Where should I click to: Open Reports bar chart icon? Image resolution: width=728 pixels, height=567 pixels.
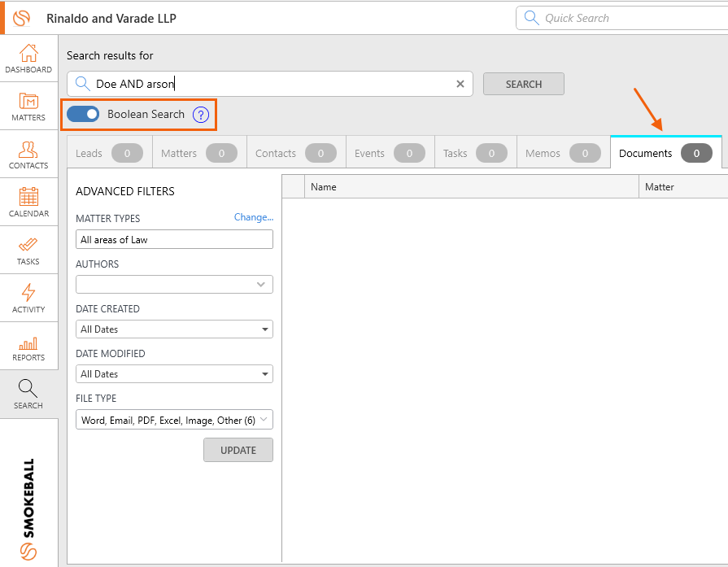point(28,346)
